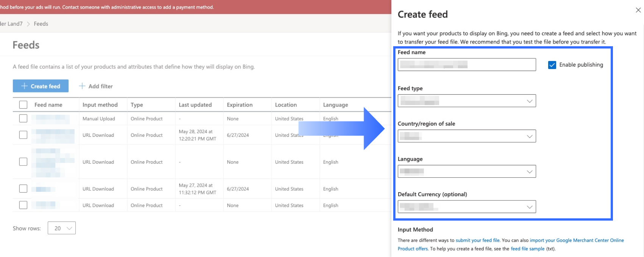Sort by Expiration column header
The height and width of the screenshot is (257, 644).
point(239,105)
